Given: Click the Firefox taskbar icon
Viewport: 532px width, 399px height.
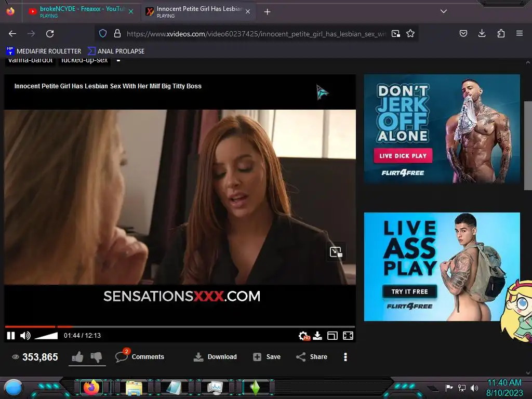Looking at the screenshot, I should 91,387.
